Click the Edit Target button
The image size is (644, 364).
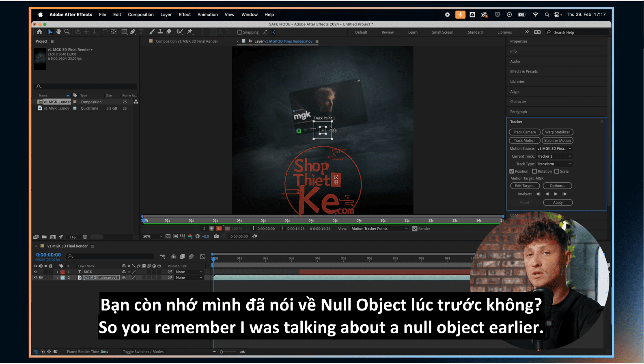524,186
